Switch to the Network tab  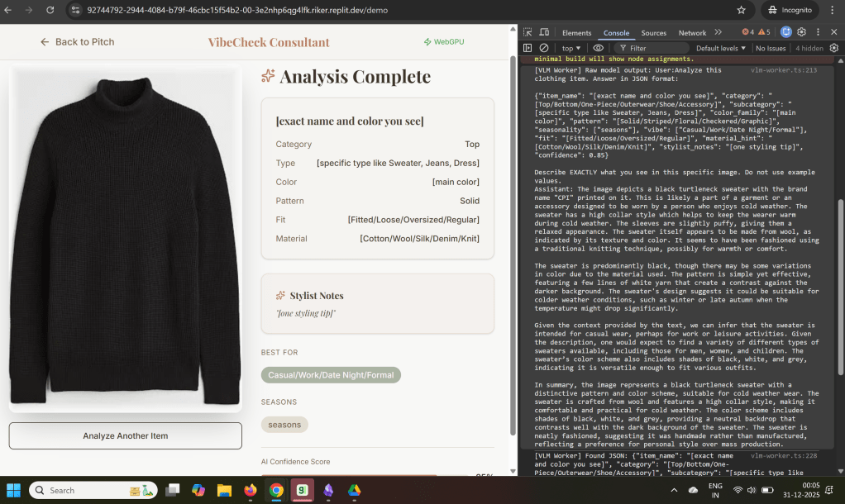pos(692,33)
